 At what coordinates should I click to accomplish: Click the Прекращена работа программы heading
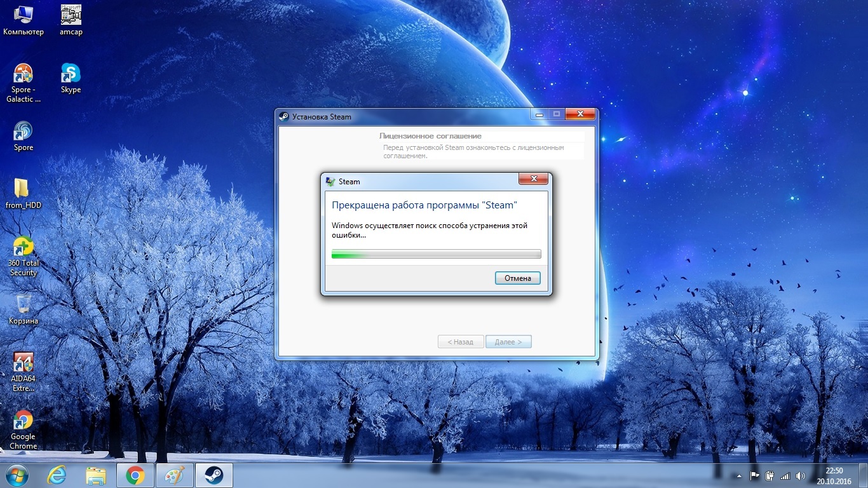(424, 205)
